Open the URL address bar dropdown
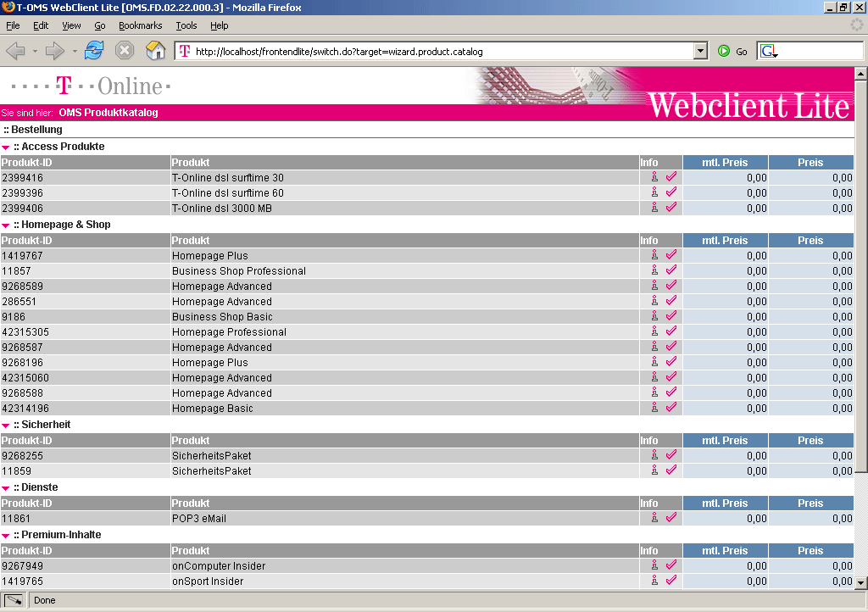 (700, 52)
